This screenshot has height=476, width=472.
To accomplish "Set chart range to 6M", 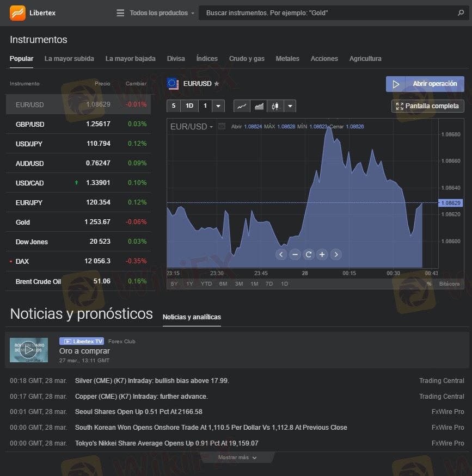I will [223, 284].
